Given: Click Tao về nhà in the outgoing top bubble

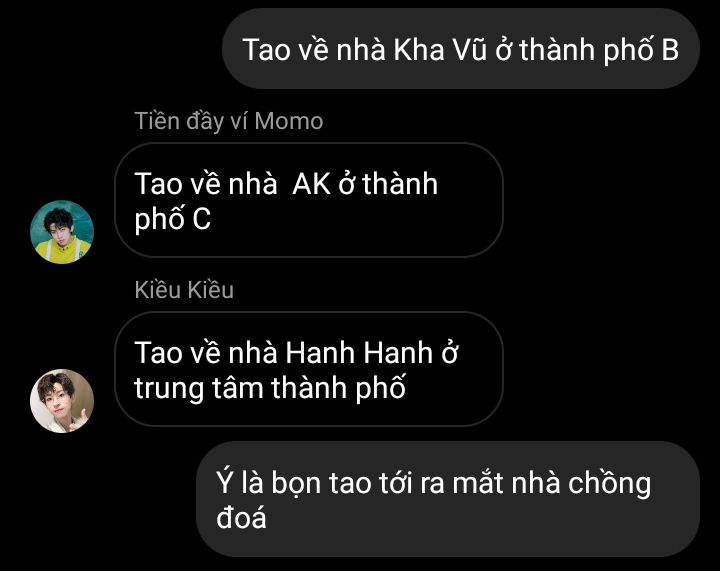Looking at the screenshot, I should [314, 50].
